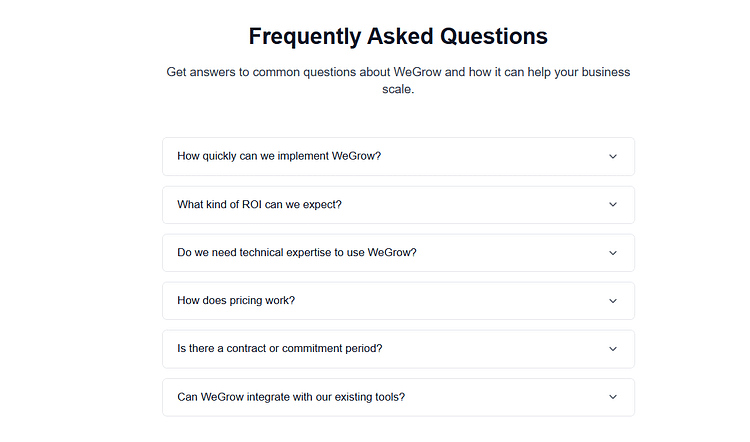This screenshot has width=750, height=442.
Task: Expand 'Is there a contract or commitment period?'
Action: pos(279,349)
